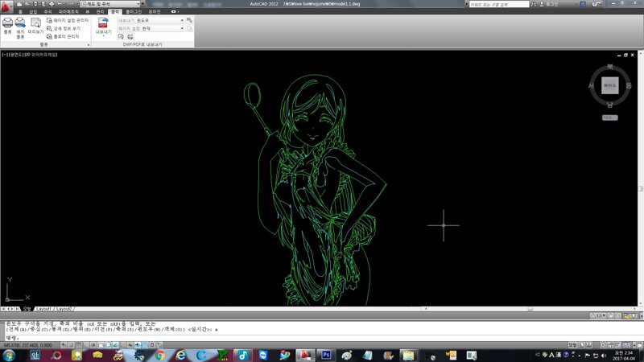
Task: Toggle Infer Constraints in status bar
Action: tap(64, 345)
